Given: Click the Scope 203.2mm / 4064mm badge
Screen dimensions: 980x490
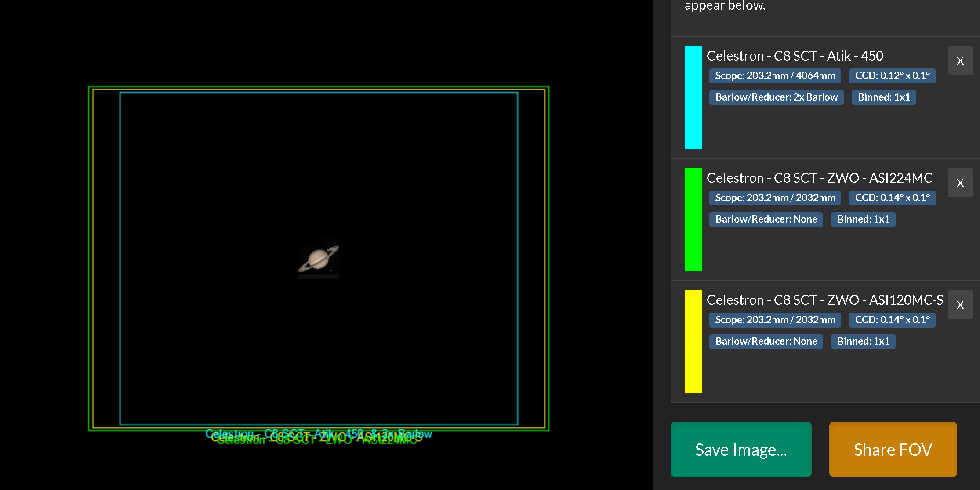Looking at the screenshot, I should pyautogui.click(x=775, y=76).
